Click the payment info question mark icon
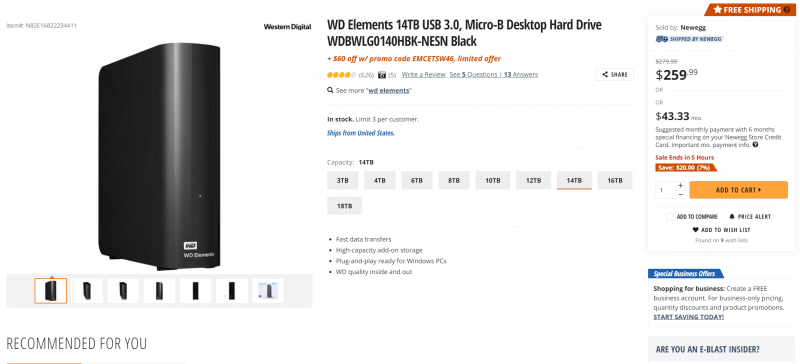 [755, 145]
